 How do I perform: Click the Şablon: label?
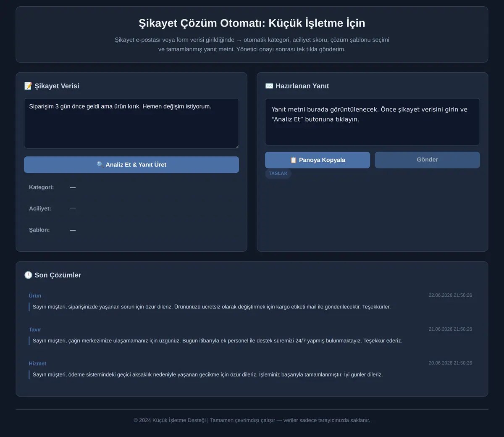39,230
